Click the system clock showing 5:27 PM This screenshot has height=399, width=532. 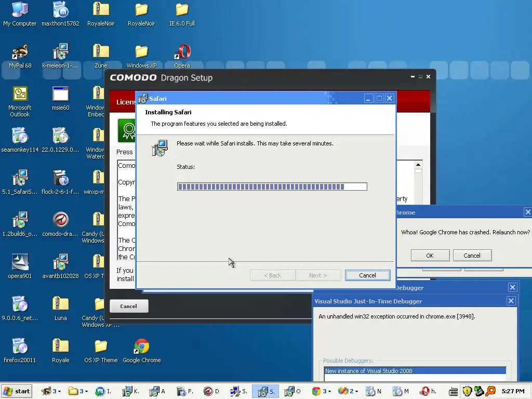point(513,391)
